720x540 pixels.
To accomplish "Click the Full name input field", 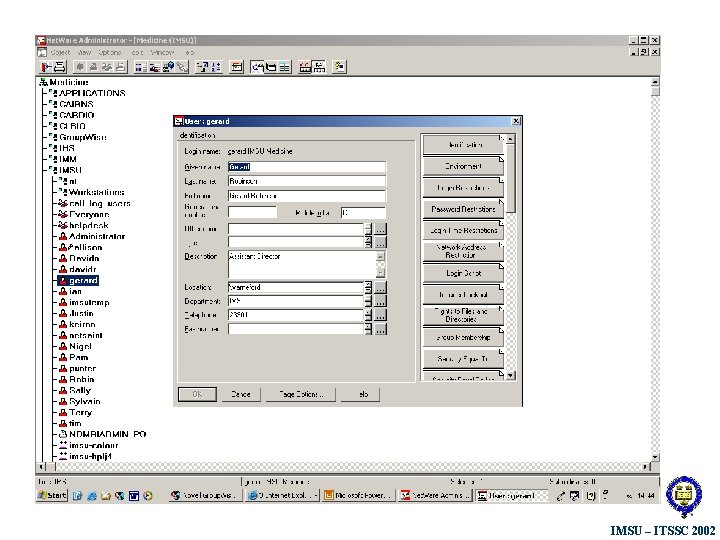I will (307, 196).
